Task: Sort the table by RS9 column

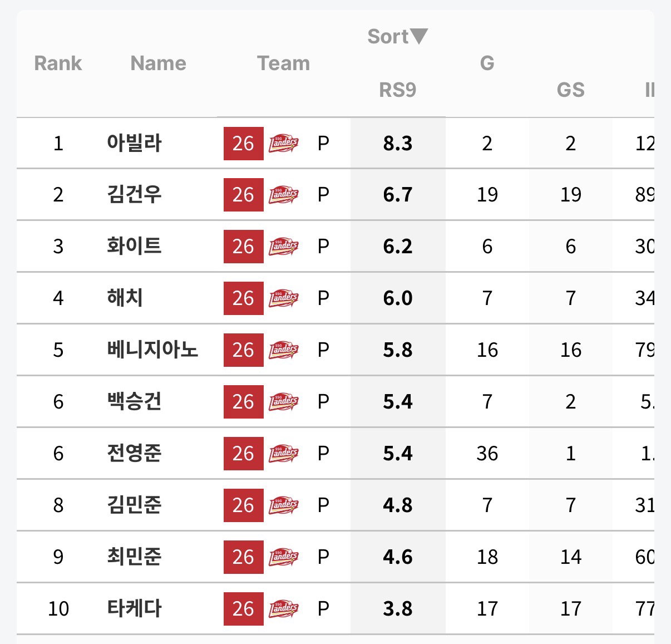Action: coord(397,90)
